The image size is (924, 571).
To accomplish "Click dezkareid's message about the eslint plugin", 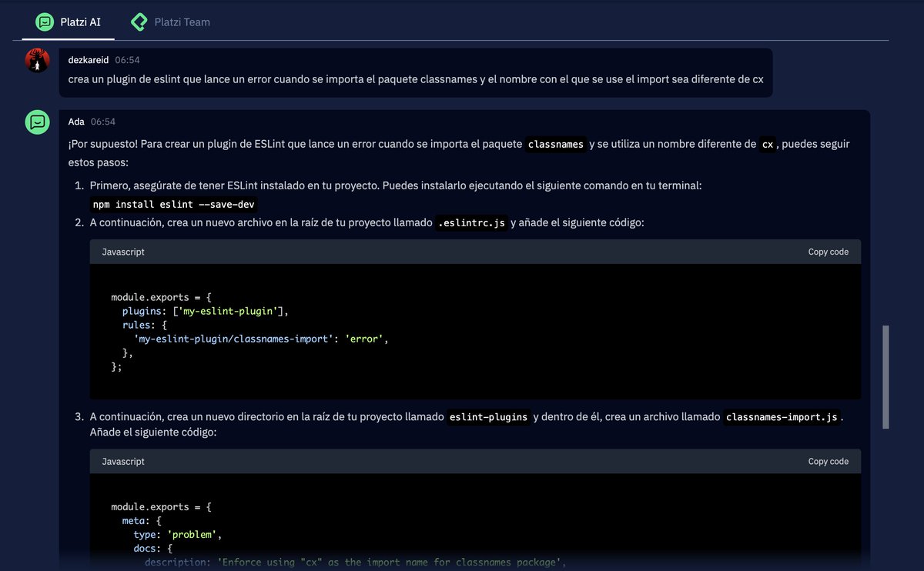I will coord(416,80).
